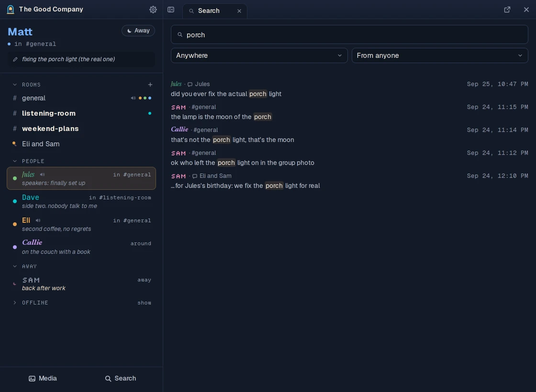536x392 pixels.
Task: Select Eli in the people list
Action: [81, 224]
